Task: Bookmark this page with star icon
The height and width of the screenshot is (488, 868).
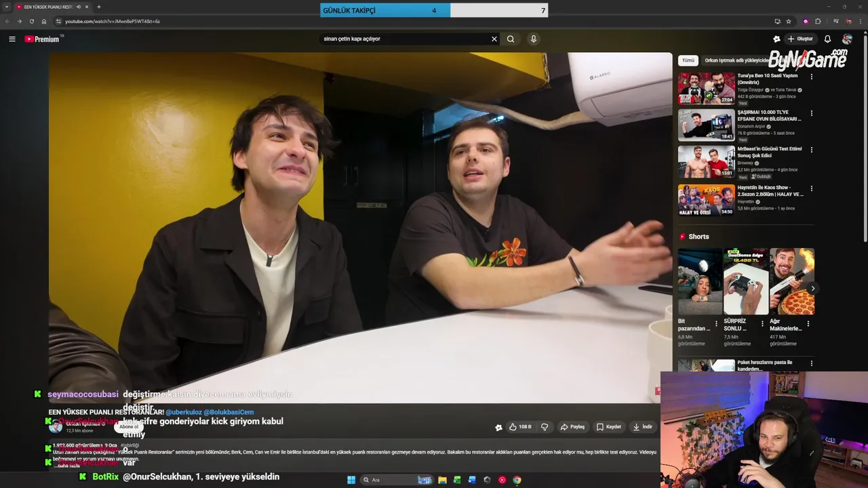Action: click(789, 21)
